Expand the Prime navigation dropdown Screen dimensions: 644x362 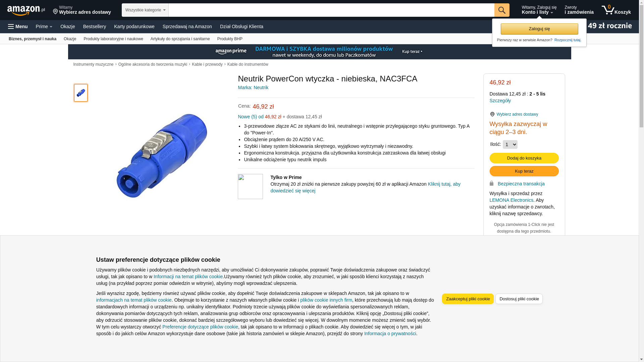(44, 26)
